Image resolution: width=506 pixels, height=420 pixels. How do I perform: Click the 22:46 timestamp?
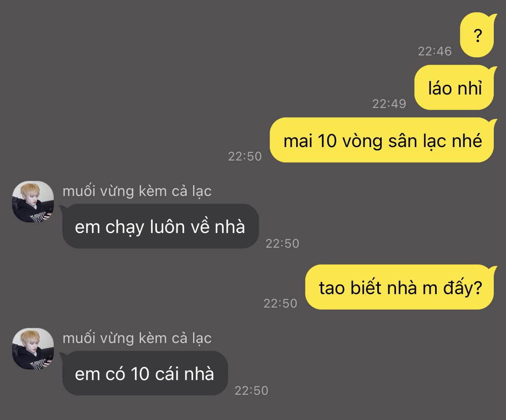coord(435,51)
